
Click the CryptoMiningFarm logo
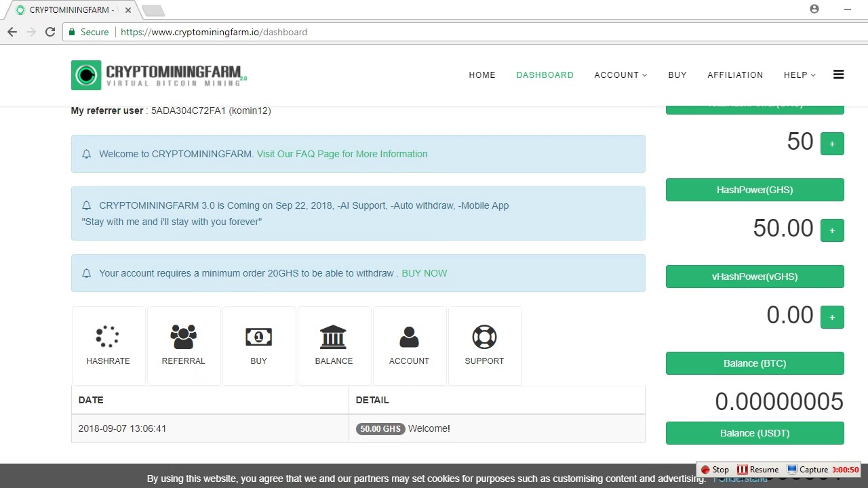159,75
